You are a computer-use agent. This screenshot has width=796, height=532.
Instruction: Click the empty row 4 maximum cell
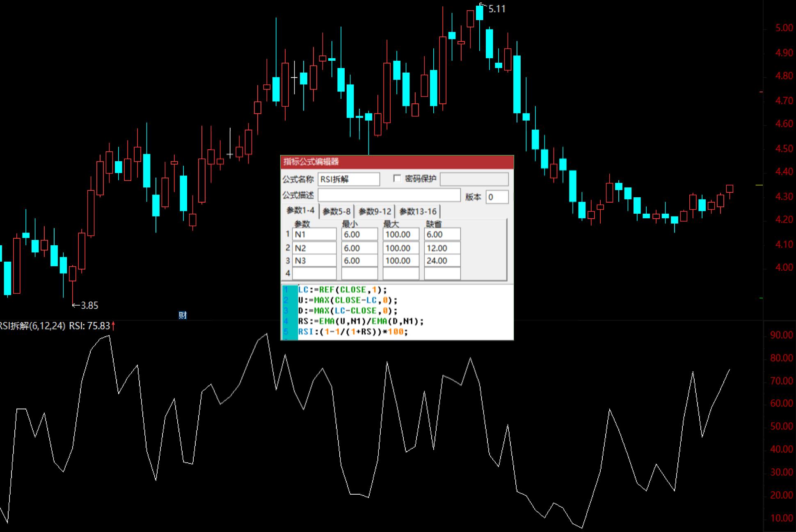pos(401,273)
